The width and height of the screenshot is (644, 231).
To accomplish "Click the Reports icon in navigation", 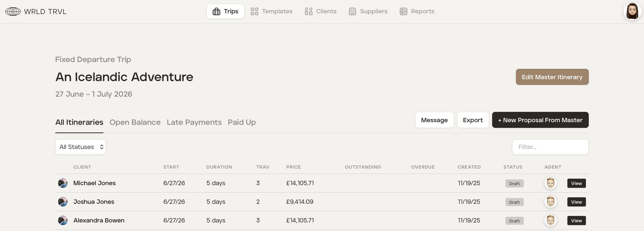I will (403, 11).
